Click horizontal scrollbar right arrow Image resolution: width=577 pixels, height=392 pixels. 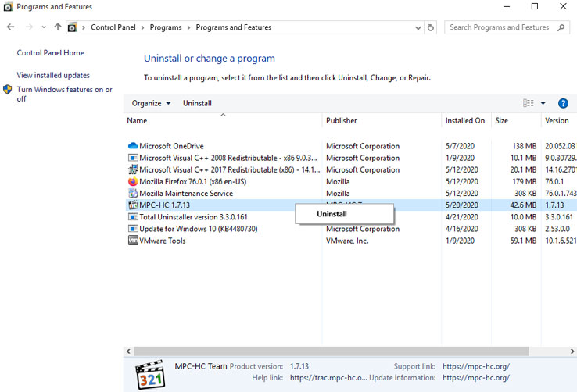[572, 351]
